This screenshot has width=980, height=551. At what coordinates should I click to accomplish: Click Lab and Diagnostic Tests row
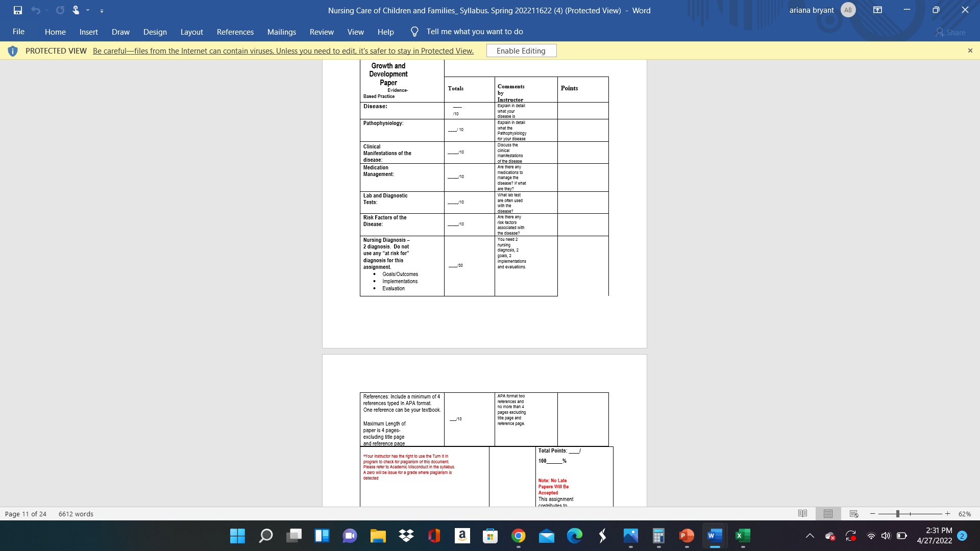(385, 199)
